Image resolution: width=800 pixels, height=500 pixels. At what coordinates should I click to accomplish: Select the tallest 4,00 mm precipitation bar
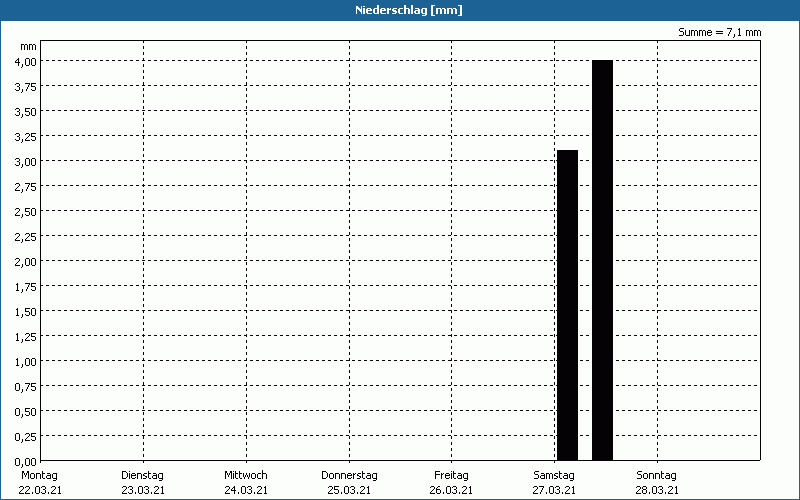[603, 260]
